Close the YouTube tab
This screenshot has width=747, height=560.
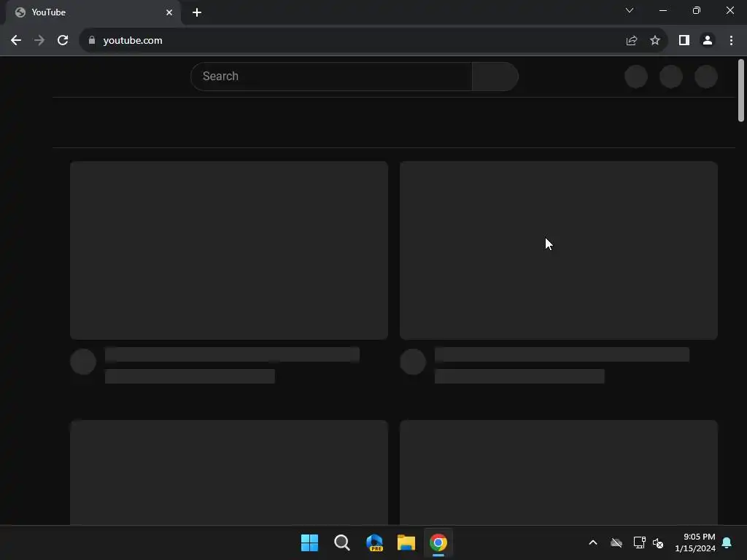[169, 12]
